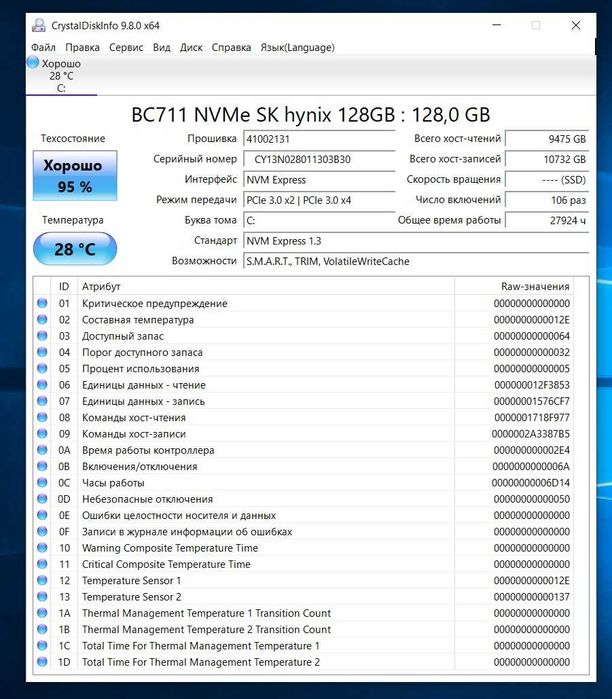
Task: Click raw value 00000000006D14
Action: pos(531,483)
